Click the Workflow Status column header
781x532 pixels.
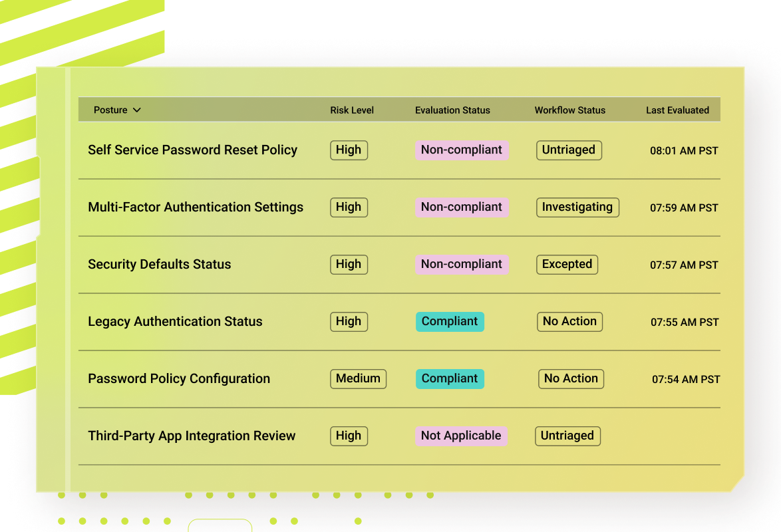point(570,110)
